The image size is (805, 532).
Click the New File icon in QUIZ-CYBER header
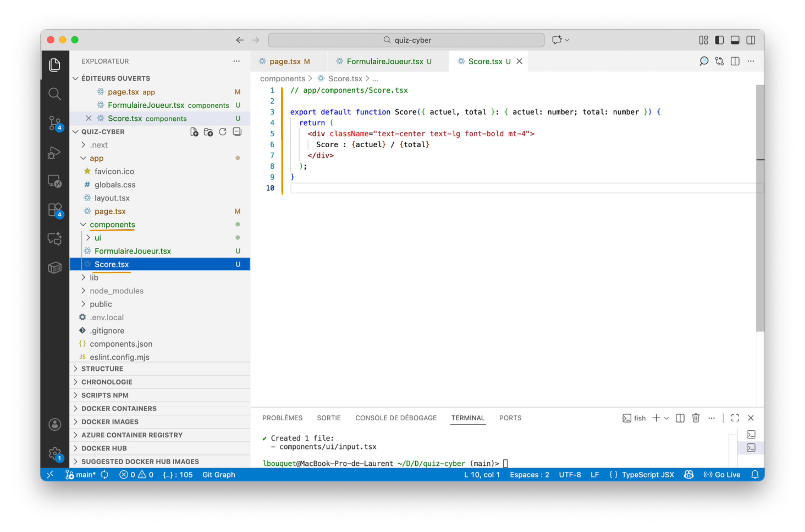(194, 132)
